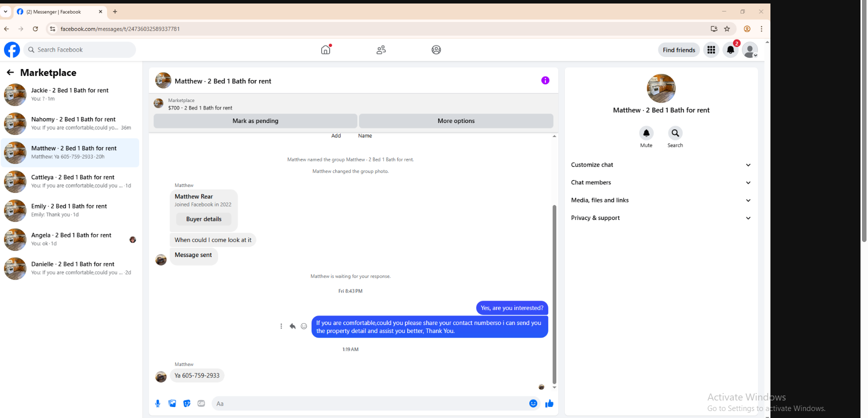Click Chrome back navigation arrow
868x418 pixels.
click(7, 29)
